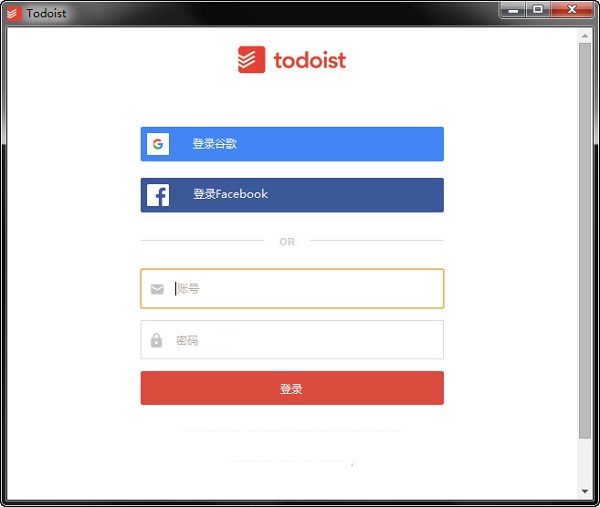This screenshot has height=507, width=600.
Task: Focus the 账号 account input field
Action: click(x=292, y=289)
